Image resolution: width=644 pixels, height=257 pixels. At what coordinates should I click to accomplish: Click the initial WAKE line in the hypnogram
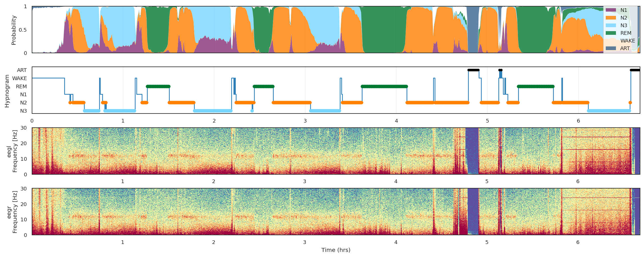point(48,78)
